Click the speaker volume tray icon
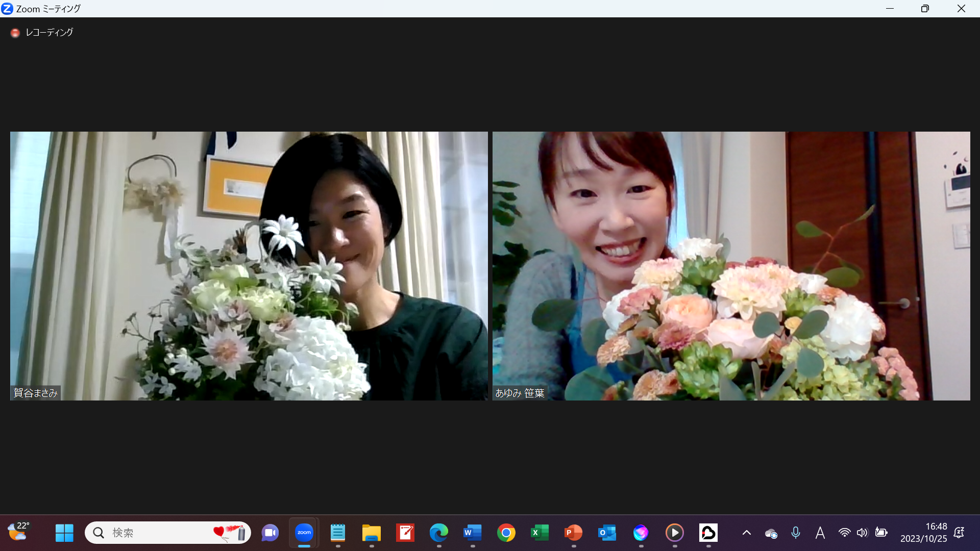Screen dimensions: 980x551 pyautogui.click(x=863, y=533)
